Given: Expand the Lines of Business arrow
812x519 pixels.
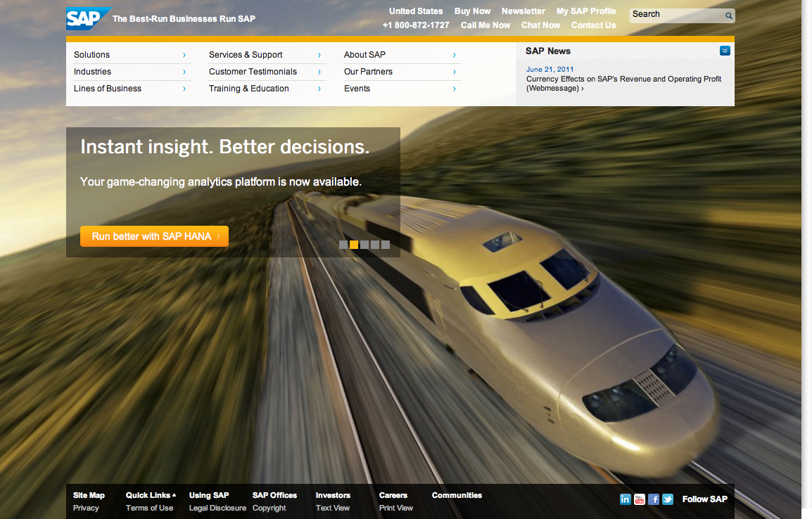Looking at the screenshot, I should tap(184, 89).
